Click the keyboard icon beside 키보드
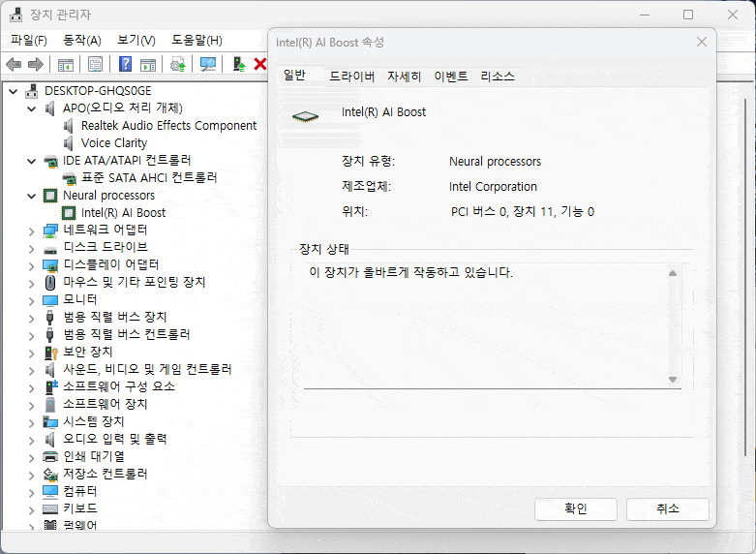 click(x=50, y=508)
